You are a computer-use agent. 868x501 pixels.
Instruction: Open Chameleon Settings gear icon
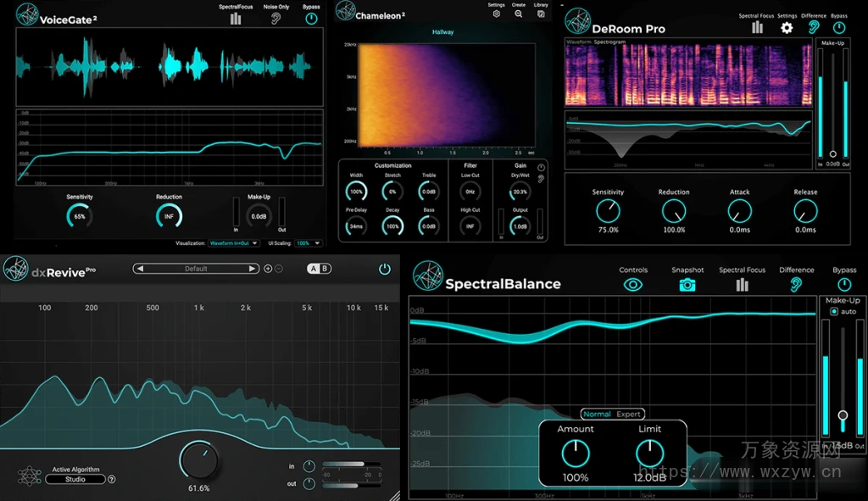[497, 14]
